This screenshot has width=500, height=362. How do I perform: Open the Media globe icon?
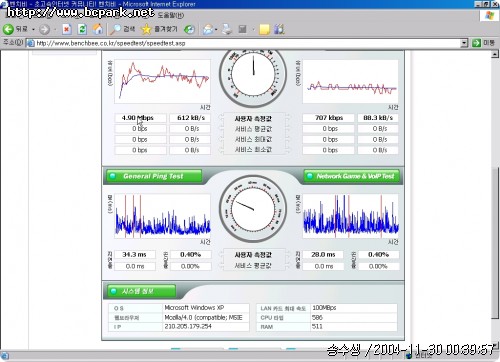189,29
